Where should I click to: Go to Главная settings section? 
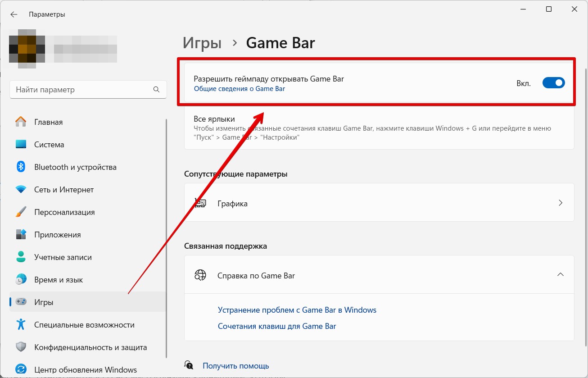[x=88, y=122]
